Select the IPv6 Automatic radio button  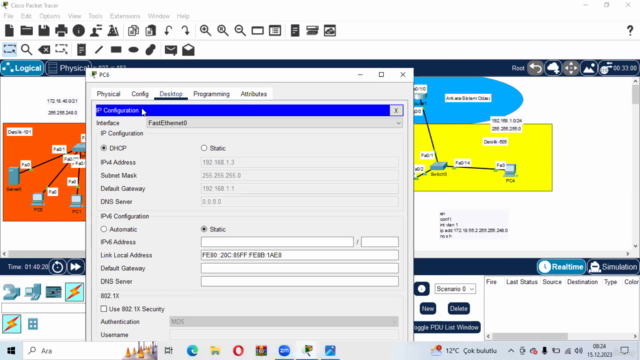pos(104,229)
